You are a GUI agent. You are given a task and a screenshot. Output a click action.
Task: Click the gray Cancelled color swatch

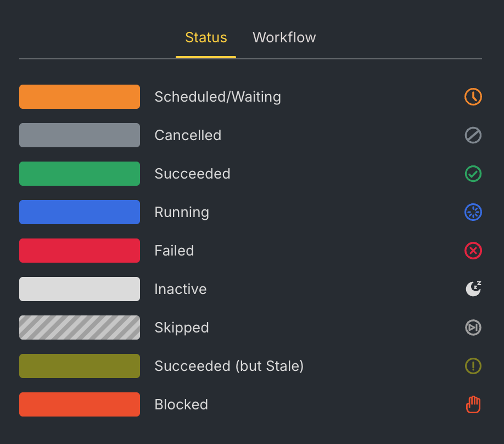[79, 135]
